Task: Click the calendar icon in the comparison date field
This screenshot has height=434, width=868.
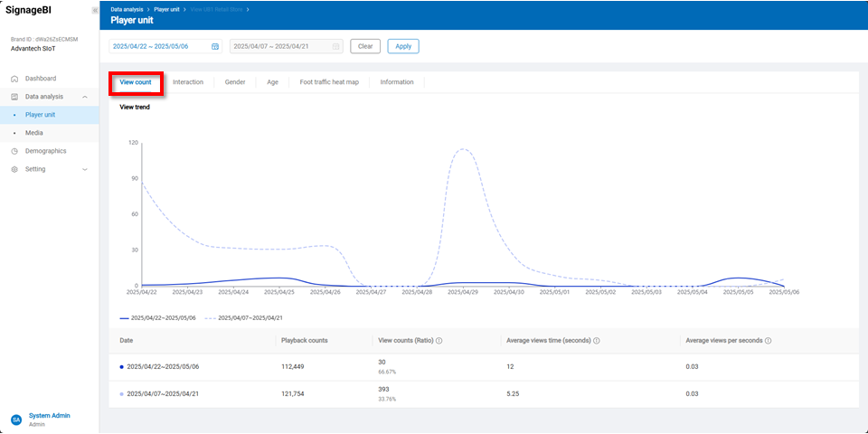Action: 336,46
